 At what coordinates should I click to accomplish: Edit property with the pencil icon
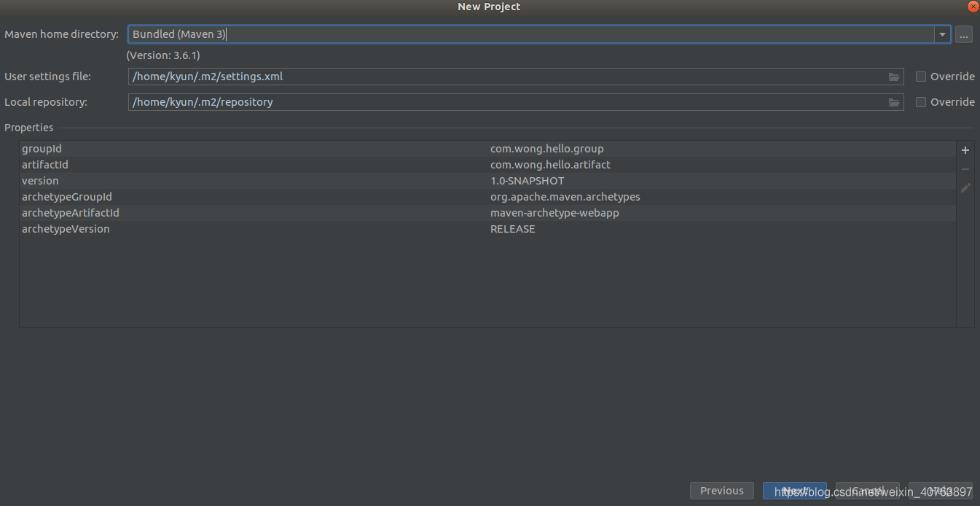tap(965, 188)
